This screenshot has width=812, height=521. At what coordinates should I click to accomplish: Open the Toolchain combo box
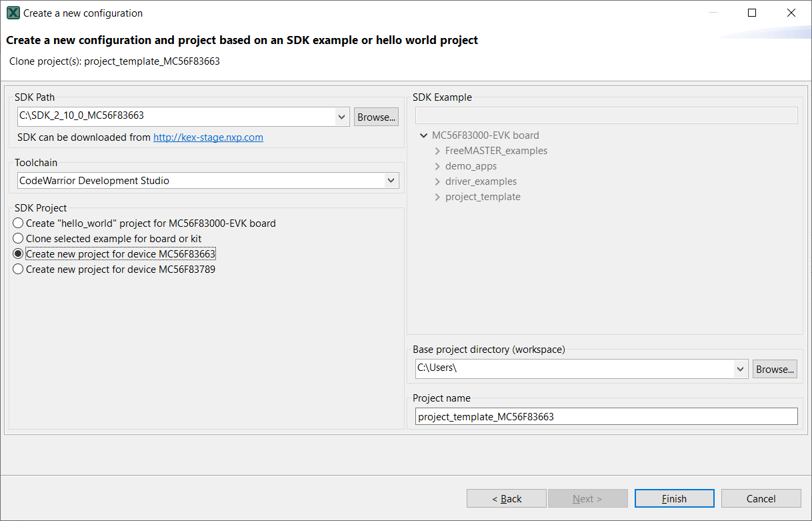tap(208, 181)
